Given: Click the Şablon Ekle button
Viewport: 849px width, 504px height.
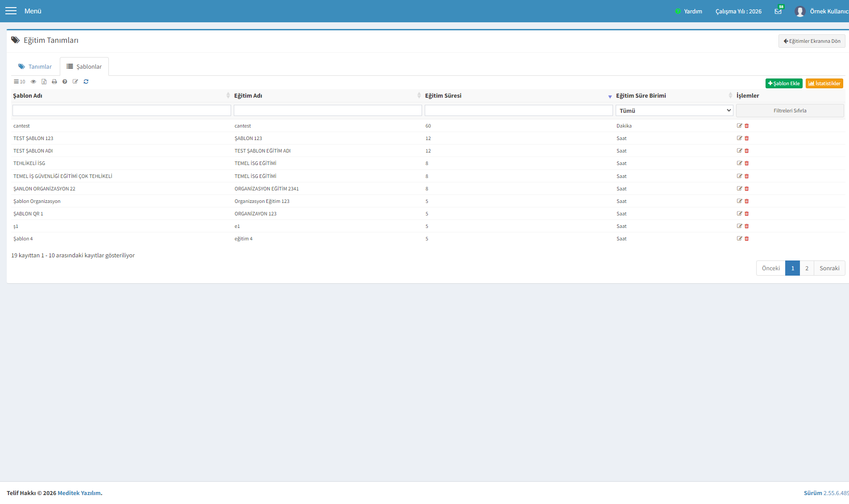Looking at the screenshot, I should point(784,83).
